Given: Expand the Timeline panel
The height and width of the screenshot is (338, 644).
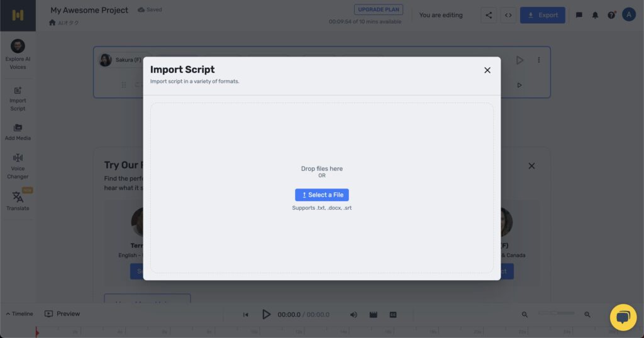Looking at the screenshot, I should click(19, 313).
